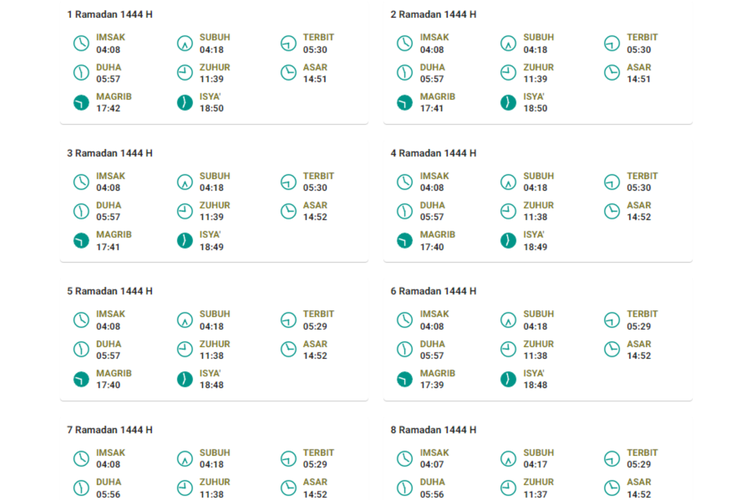Screen dimensions: 750x500
Task: Click the Terbit icon in 6 Ramadan card
Action: 612,320
